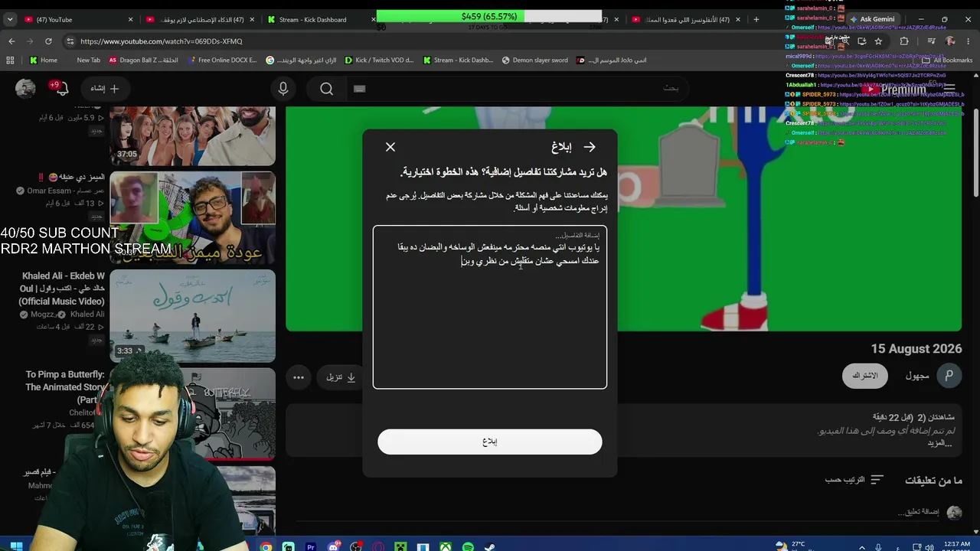Open the 37:05 video thumbnail

(192, 135)
